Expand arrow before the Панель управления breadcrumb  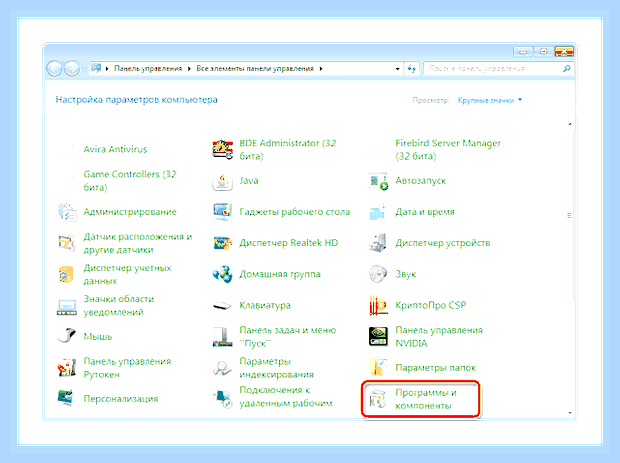[x=107, y=69]
